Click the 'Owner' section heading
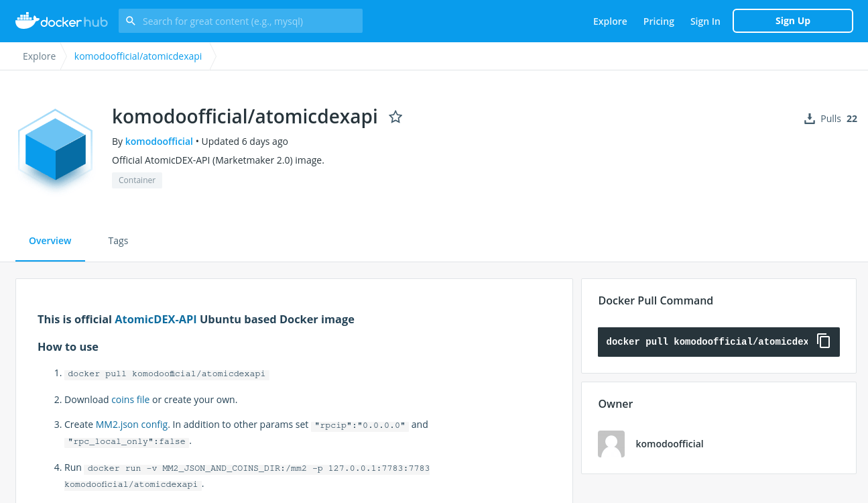Image resolution: width=868 pixels, height=503 pixels. [615, 404]
